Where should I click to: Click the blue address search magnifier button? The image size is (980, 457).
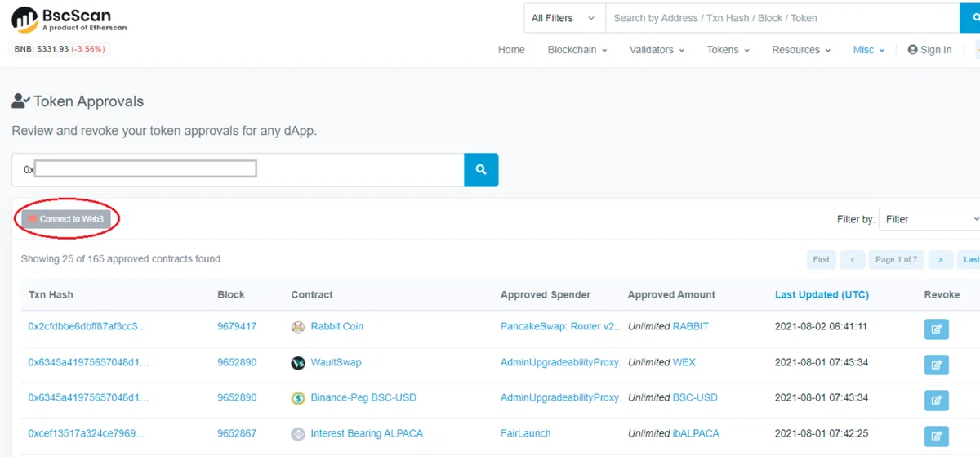(481, 169)
